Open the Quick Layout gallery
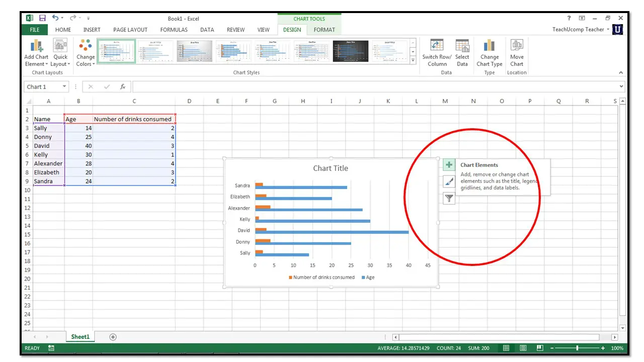 [60, 47]
